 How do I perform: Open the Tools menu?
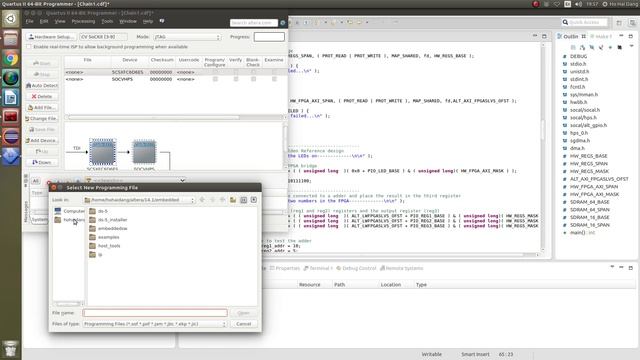pos(107,21)
